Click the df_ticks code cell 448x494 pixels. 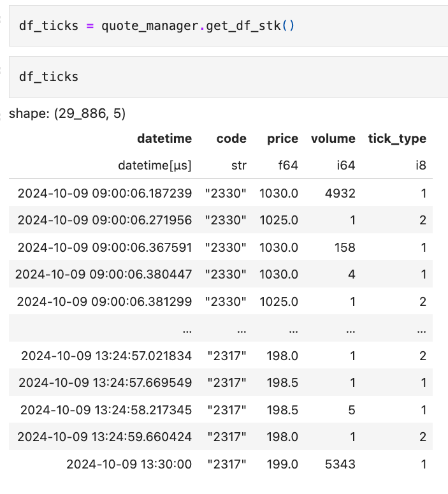pyautogui.click(x=228, y=77)
